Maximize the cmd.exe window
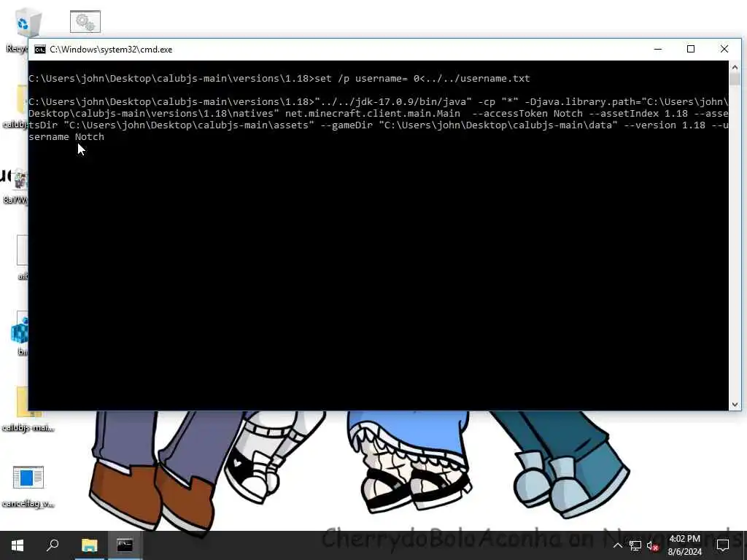The height and width of the screenshot is (560, 747). click(x=691, y=49)
